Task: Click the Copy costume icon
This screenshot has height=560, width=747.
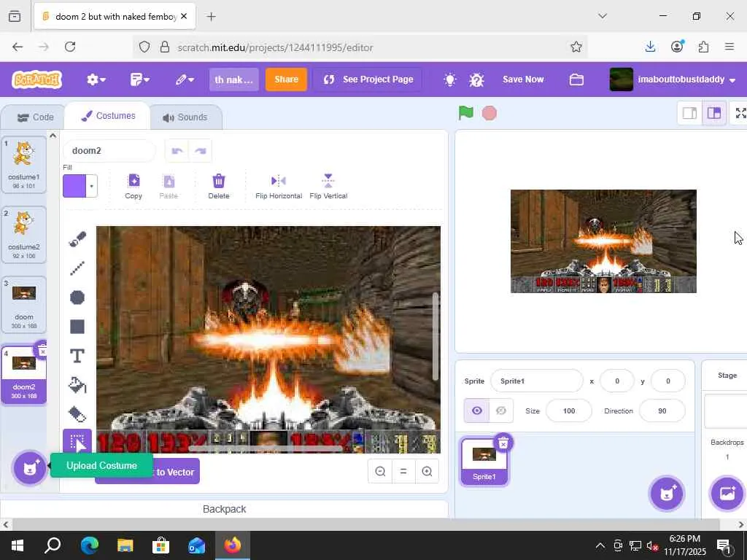Action: [134, 186]
